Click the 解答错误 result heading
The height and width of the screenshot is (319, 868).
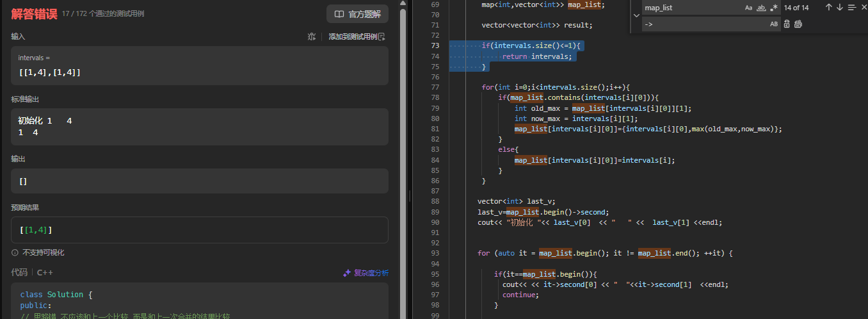34,13
